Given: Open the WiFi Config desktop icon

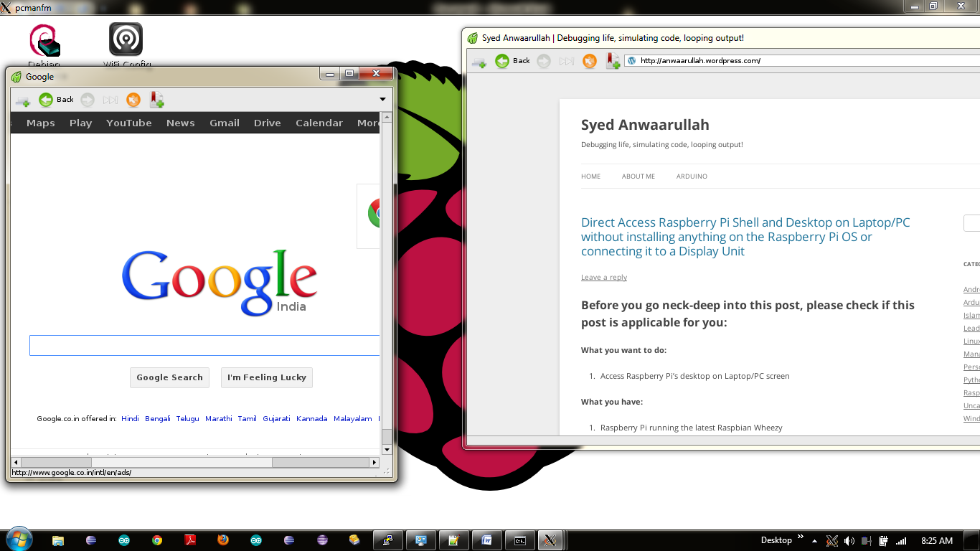Looking at the screenshot, I should [x=126, y=40].
